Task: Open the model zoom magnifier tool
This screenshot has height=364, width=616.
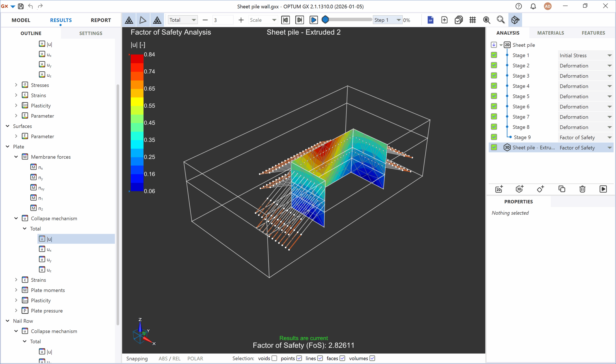Action: coord(487,20)
